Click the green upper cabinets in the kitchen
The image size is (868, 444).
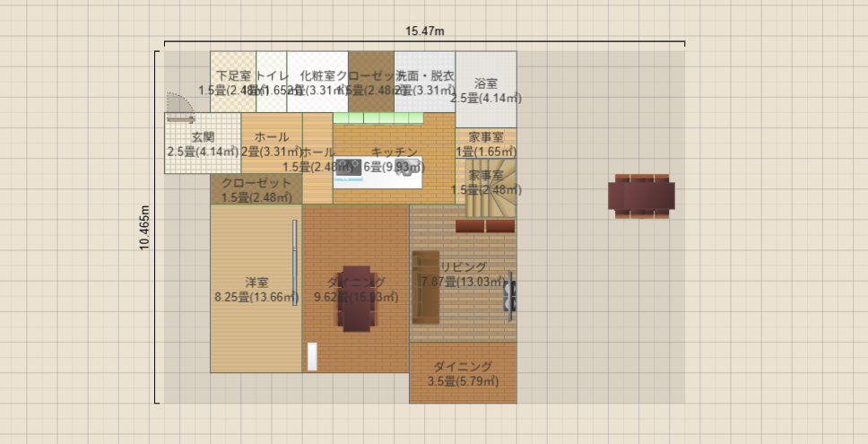coord(378,118)
